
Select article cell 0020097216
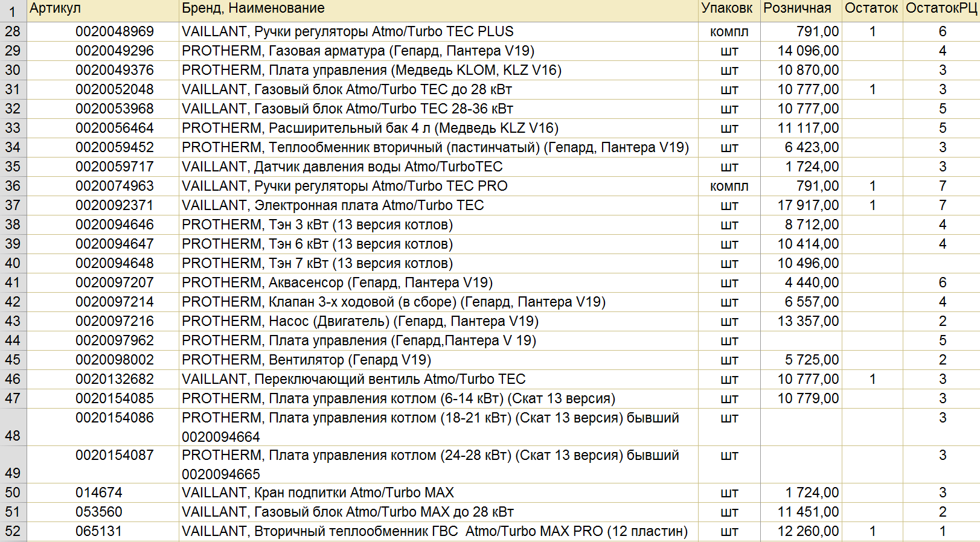click(x=103, y=321)
